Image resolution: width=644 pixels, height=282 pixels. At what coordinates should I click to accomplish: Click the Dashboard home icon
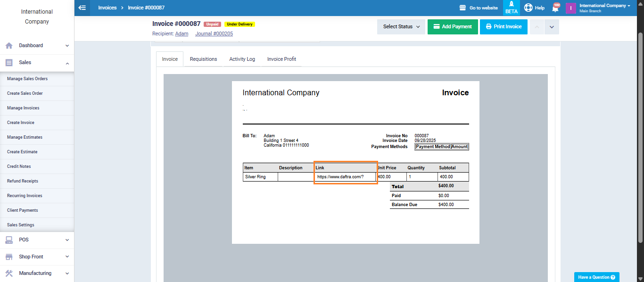pos(9,46)
